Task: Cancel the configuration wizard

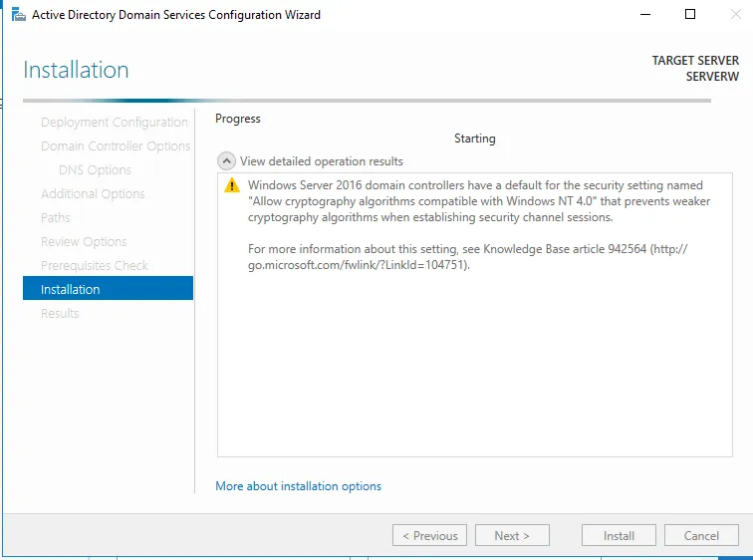Action: [x=701, y=535]
